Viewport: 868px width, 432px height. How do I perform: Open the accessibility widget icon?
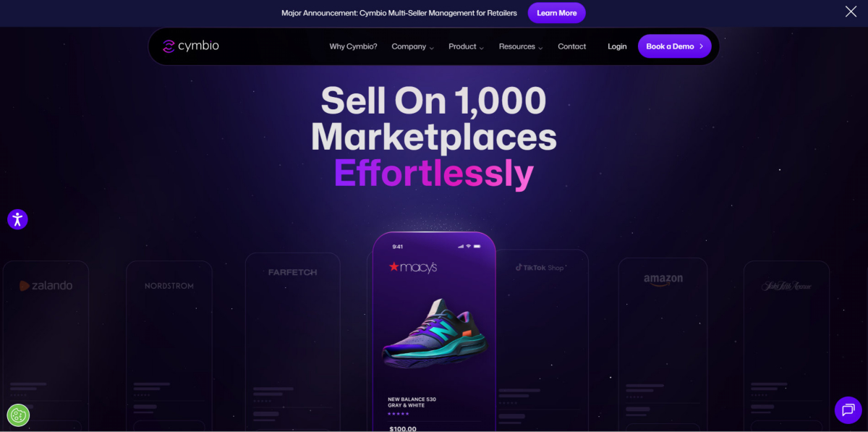(17, 219)
